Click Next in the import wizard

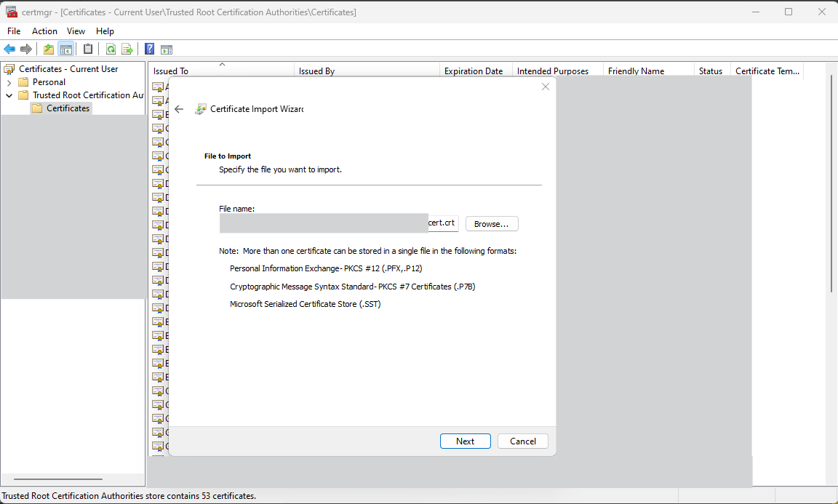tap(465, 441)
